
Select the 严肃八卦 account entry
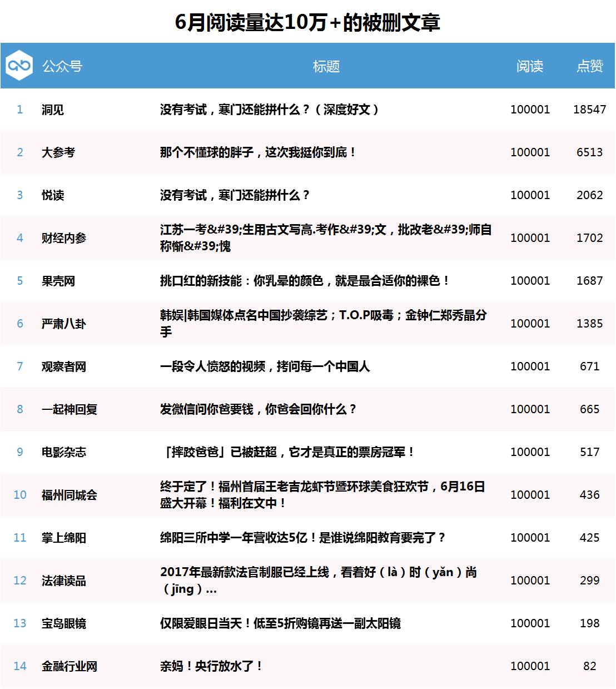coord(62,324)
